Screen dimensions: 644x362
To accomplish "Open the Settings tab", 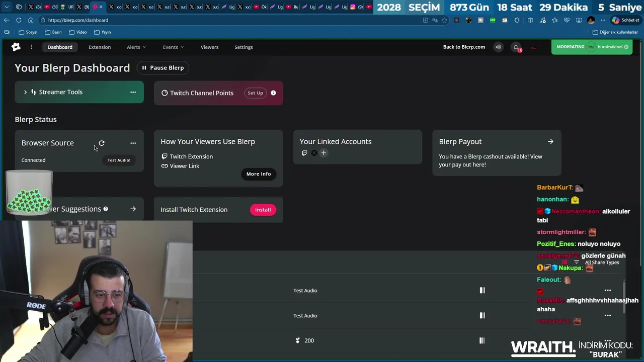I will point(244,47).
